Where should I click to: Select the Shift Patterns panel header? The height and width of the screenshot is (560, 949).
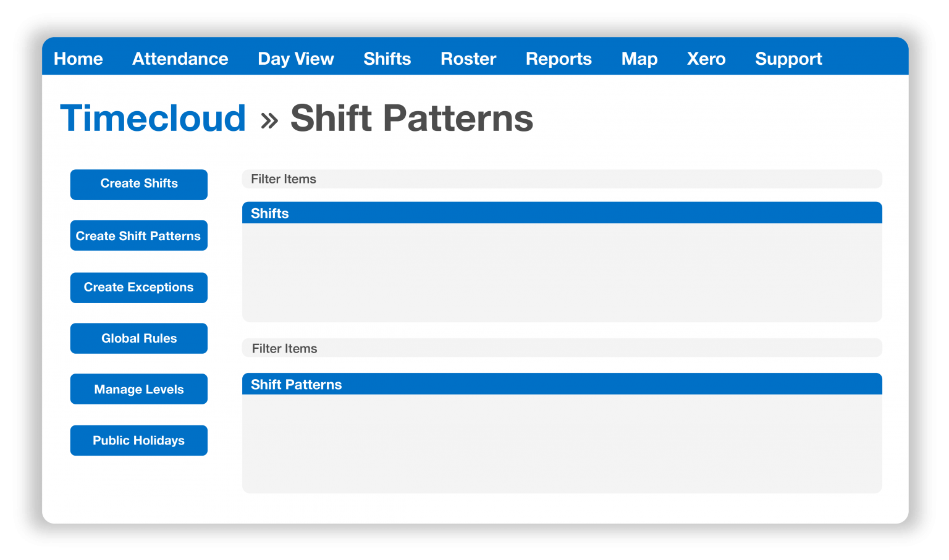[561, 383]
